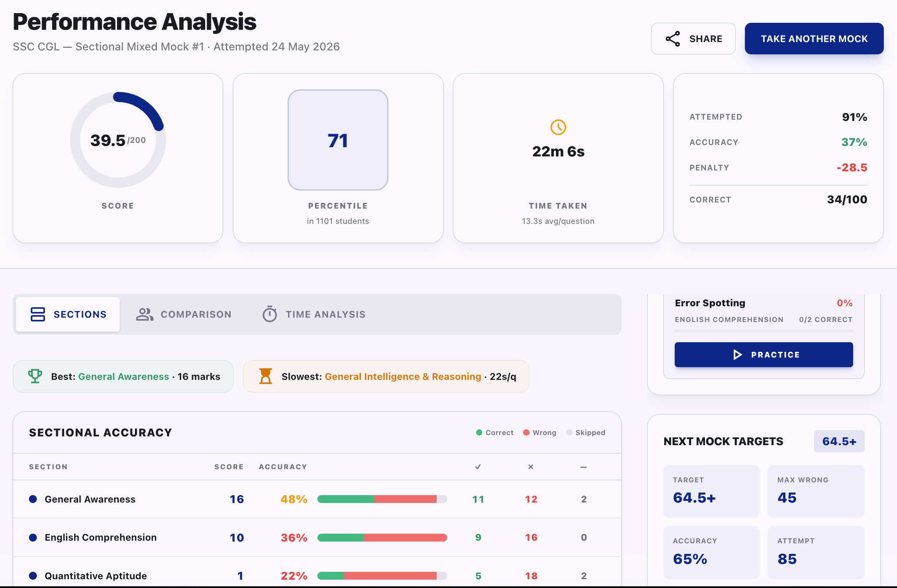Click the Error Spotting 0% value

click(844, 303)
